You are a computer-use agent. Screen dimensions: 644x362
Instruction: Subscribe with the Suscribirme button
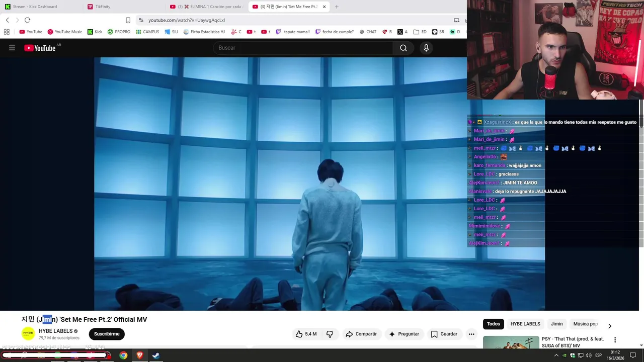[x=107, y=334]
